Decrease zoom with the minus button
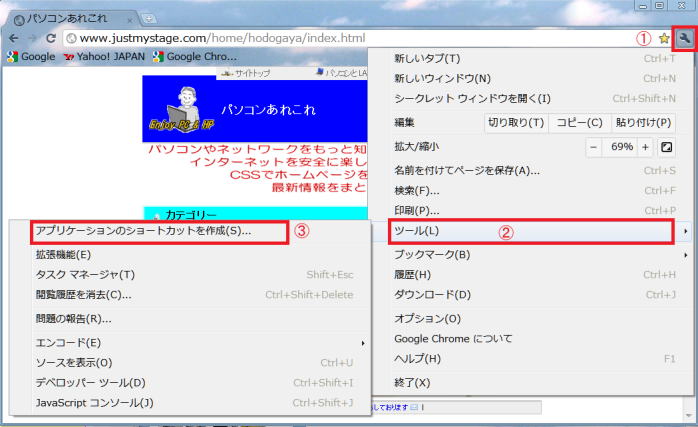 [593, 147]
